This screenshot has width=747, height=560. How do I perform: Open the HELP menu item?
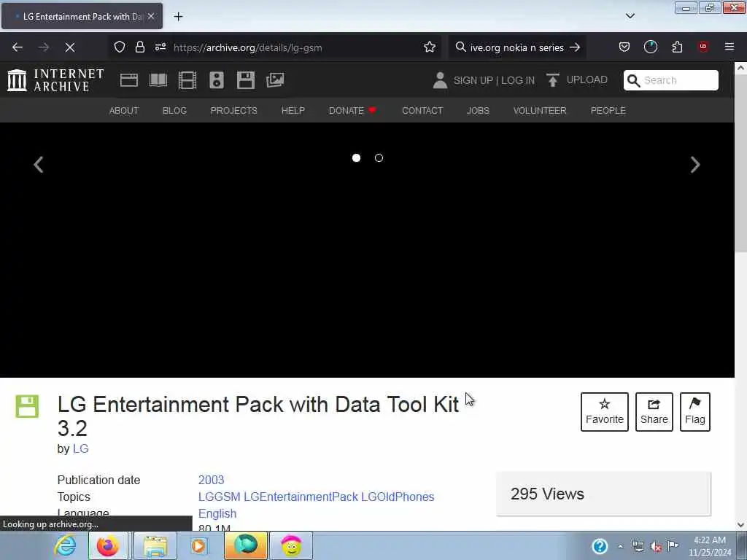pyautogui.click(x=293, y=111)
